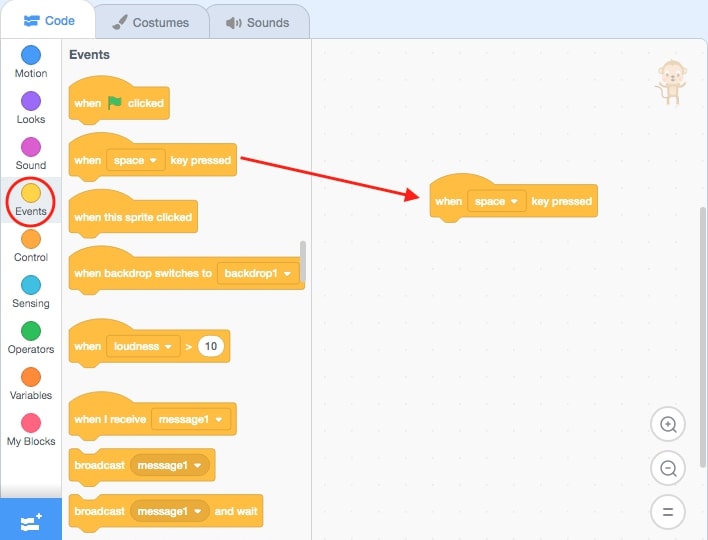
Task: Click the My Blocks category label
Action: pyautogui.click(x=31, y=442)
